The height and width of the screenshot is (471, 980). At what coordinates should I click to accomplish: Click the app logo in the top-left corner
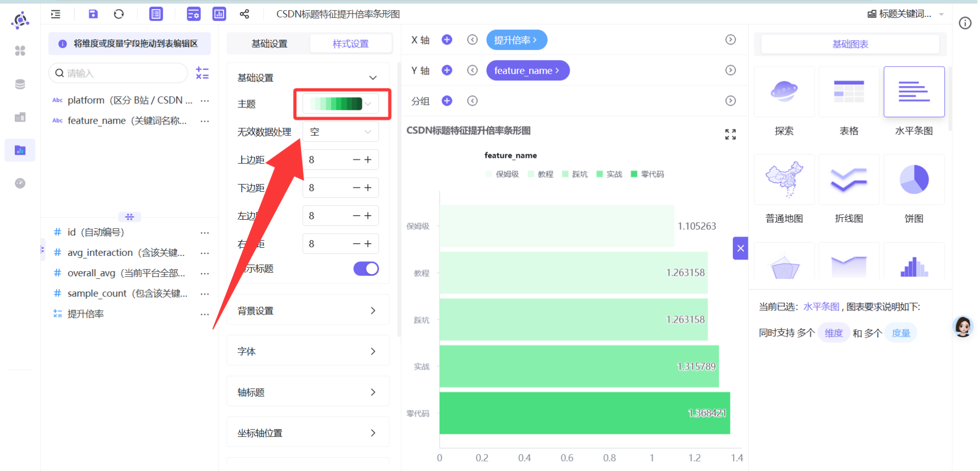click(x=20, y=20)
